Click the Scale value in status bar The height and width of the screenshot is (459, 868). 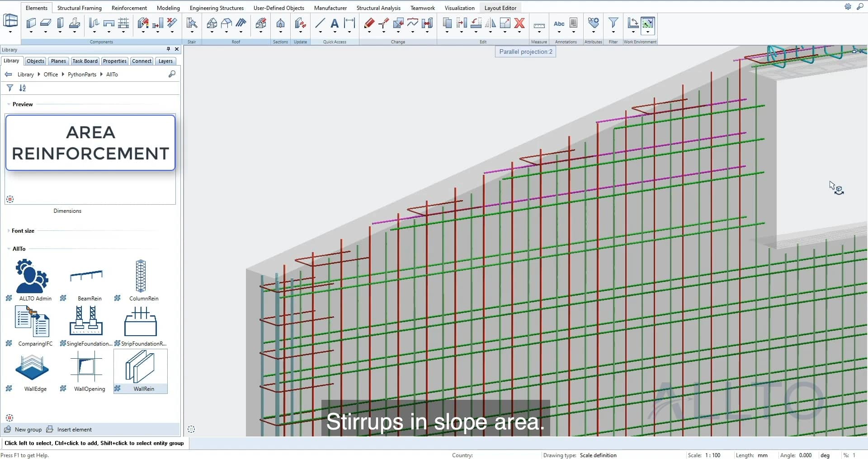(713, 455)
